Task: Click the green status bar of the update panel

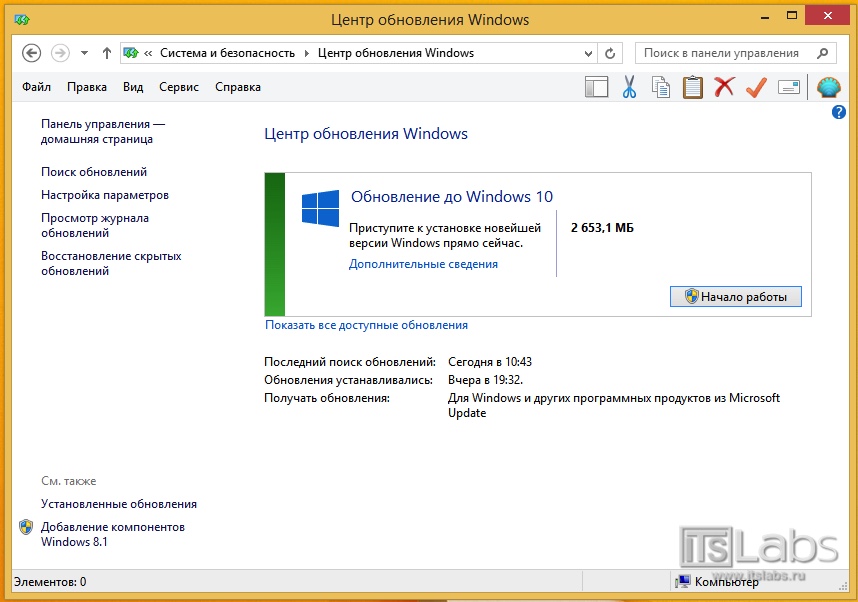Action: click(275, 244)
